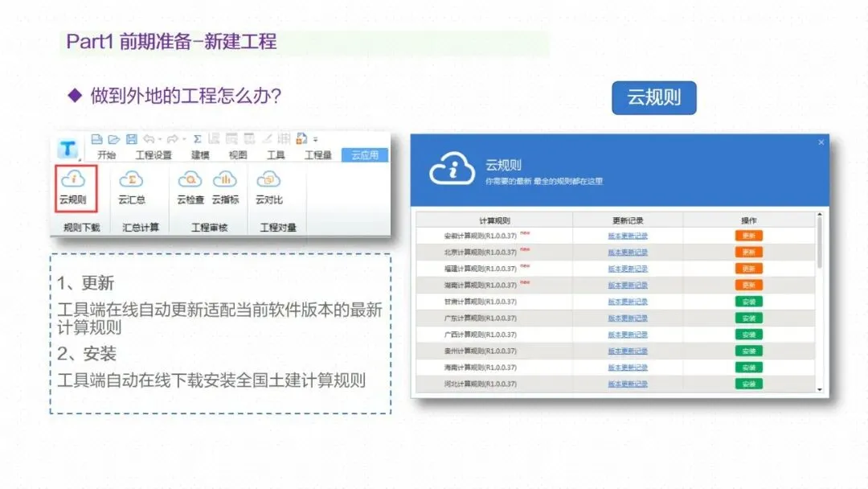This screenshot has height=489, width=868.
Task: Click the 操作 column header
Action: (x=749, y=220)
